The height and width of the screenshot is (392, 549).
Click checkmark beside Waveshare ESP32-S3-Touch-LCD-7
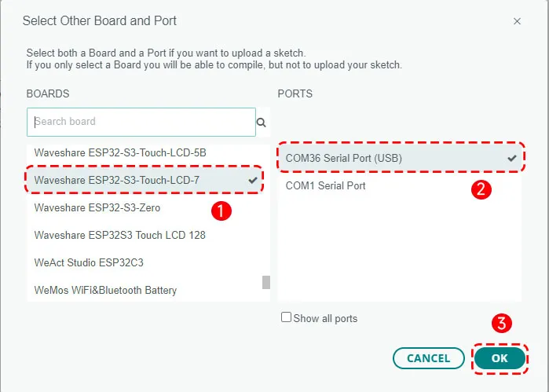click(252, 181)
